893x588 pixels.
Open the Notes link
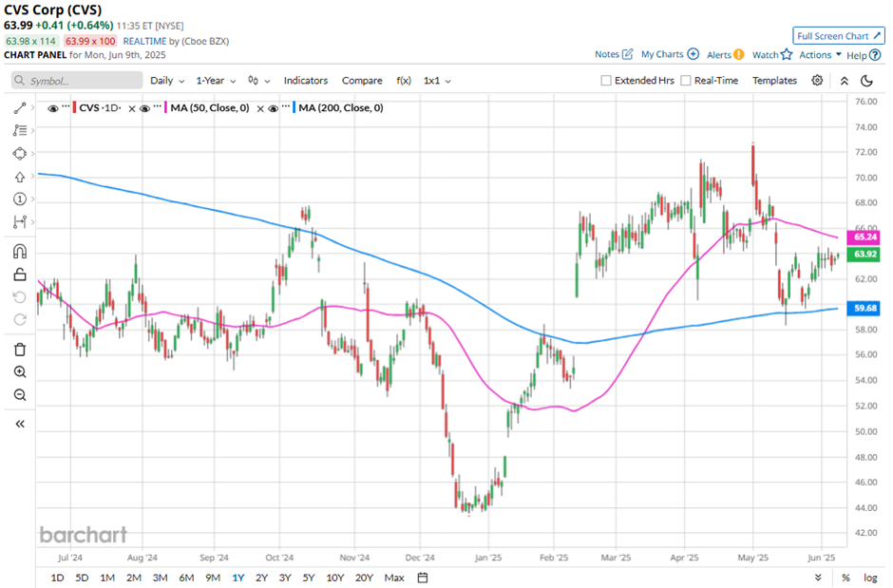[613, 55]
